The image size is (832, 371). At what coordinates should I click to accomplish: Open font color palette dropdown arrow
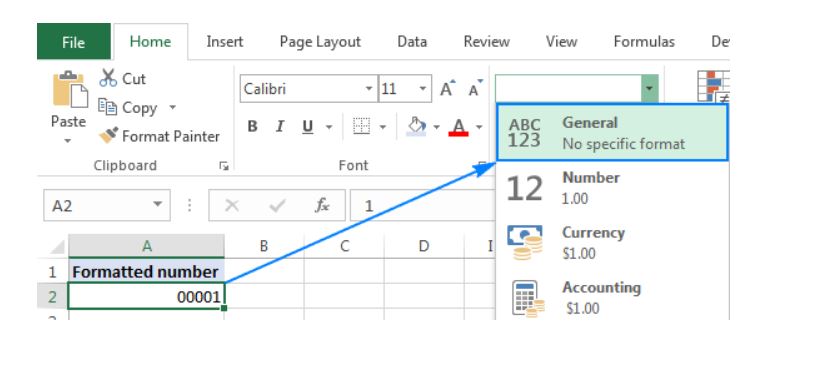click(479, 127)
